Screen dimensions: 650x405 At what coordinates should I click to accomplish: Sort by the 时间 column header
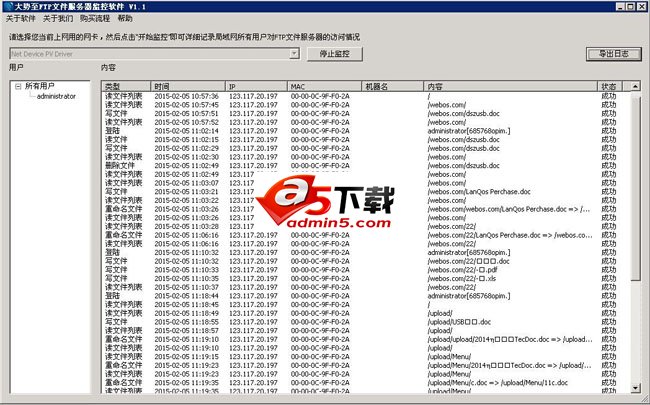pos(188,86)
